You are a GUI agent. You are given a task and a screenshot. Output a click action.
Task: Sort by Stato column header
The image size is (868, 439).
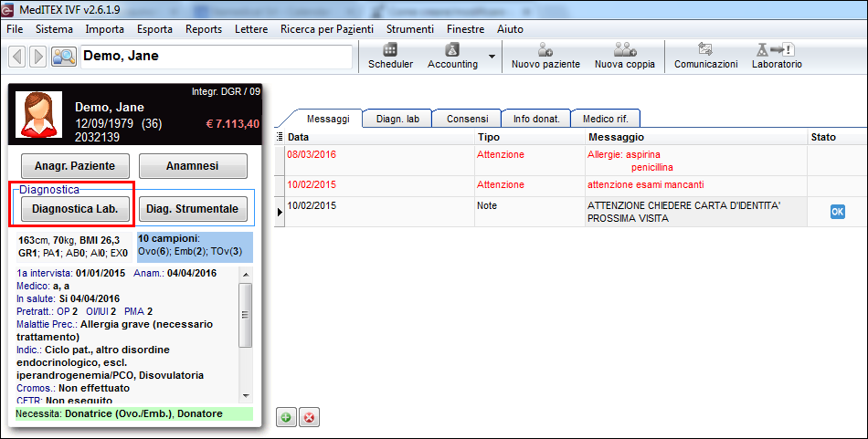[838, 137]
